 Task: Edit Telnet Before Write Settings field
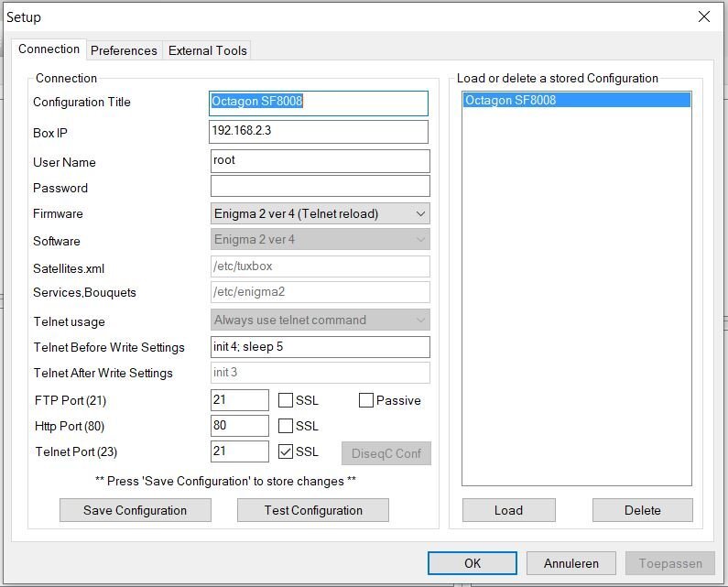(320, 347)
